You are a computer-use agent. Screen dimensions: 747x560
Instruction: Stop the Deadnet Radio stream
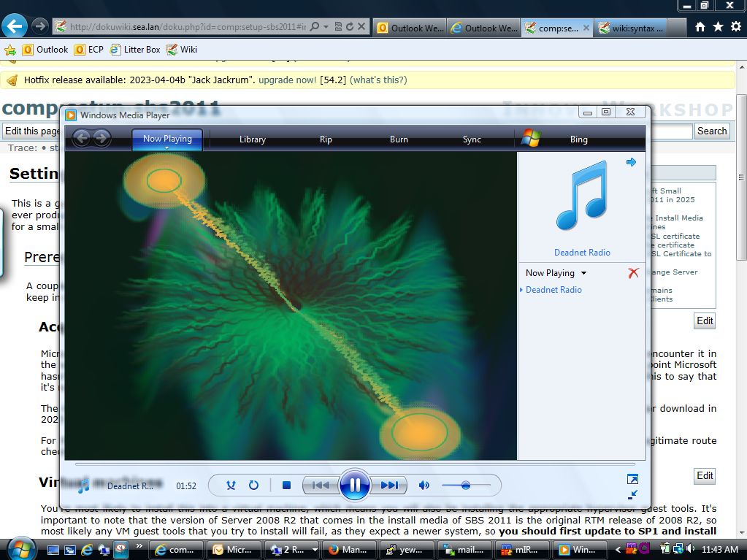click(286, 485)
